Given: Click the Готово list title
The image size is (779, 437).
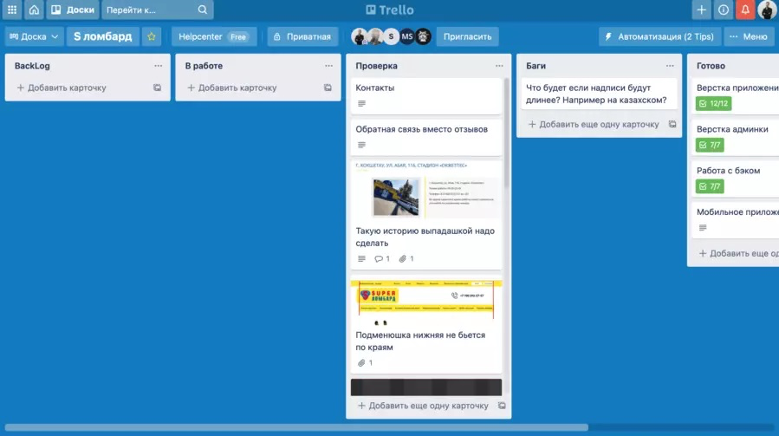Looking at the screenshot, I should [x=710, y=66].
